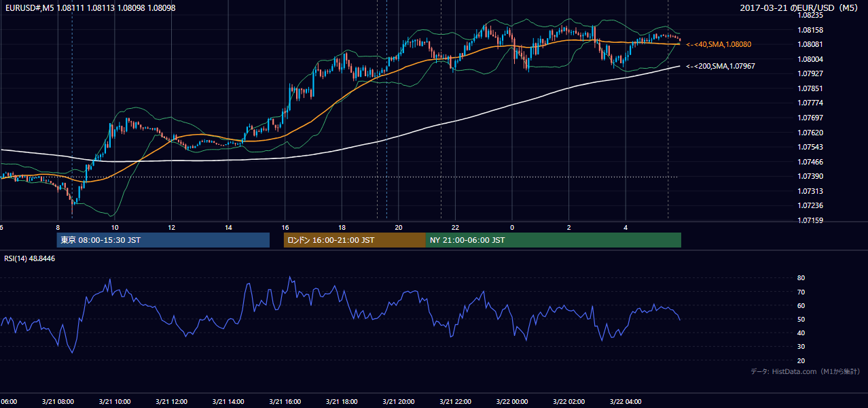Click the 3/22 04:00 bottom time label
Image resolution: width=868 pixels, height=408 pixels.
pos(626,401)
